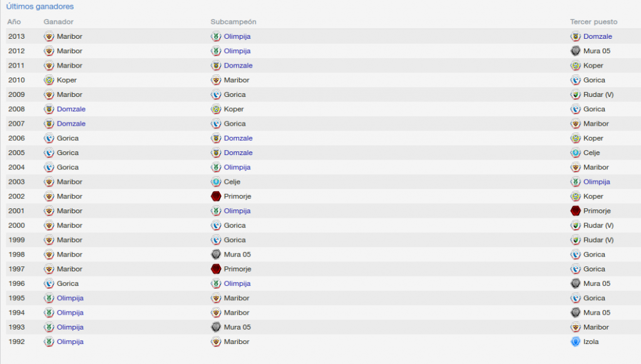This screenshot has width=641, height=364.
Task: Click Olimpija crest icon in 1995 winner row
Action: coord(49,298)
